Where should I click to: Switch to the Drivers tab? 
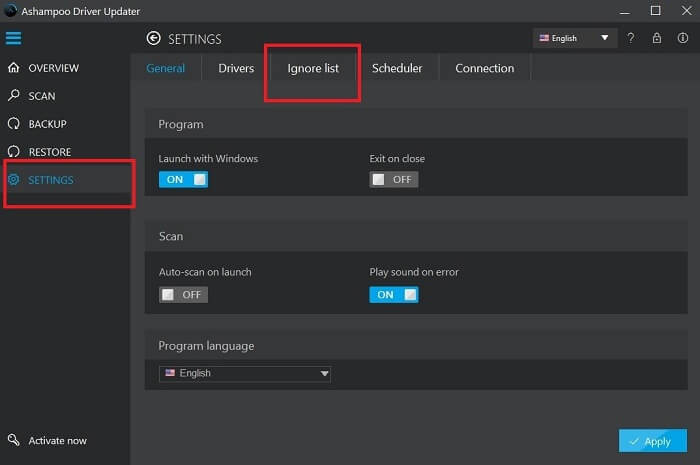236,68
